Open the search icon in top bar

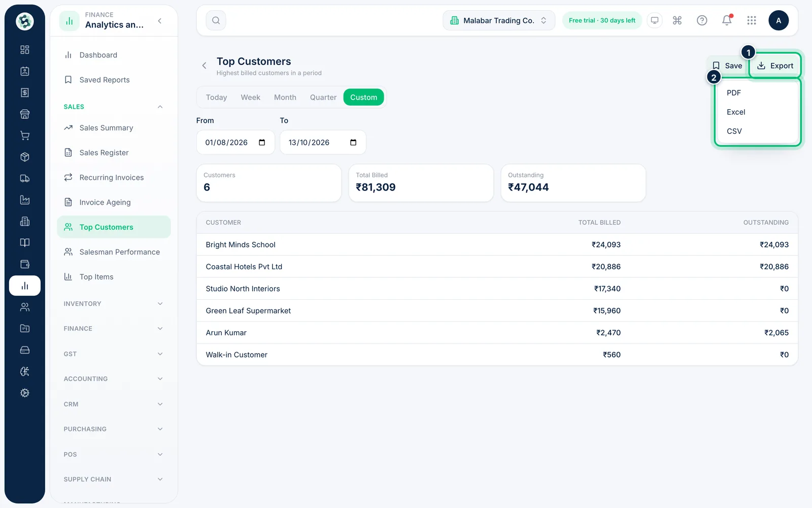[x=216, y=20]
